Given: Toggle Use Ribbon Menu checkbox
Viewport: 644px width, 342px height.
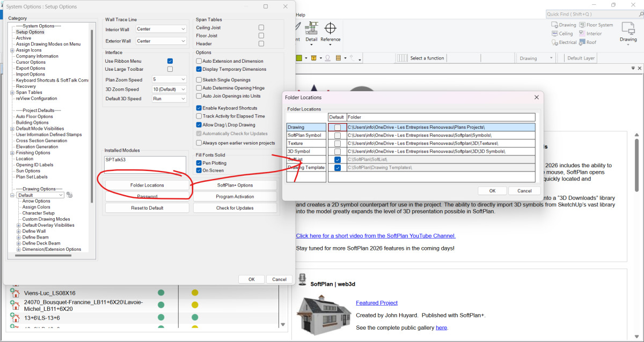Looking at the screenshot, I should pos(170,61).
